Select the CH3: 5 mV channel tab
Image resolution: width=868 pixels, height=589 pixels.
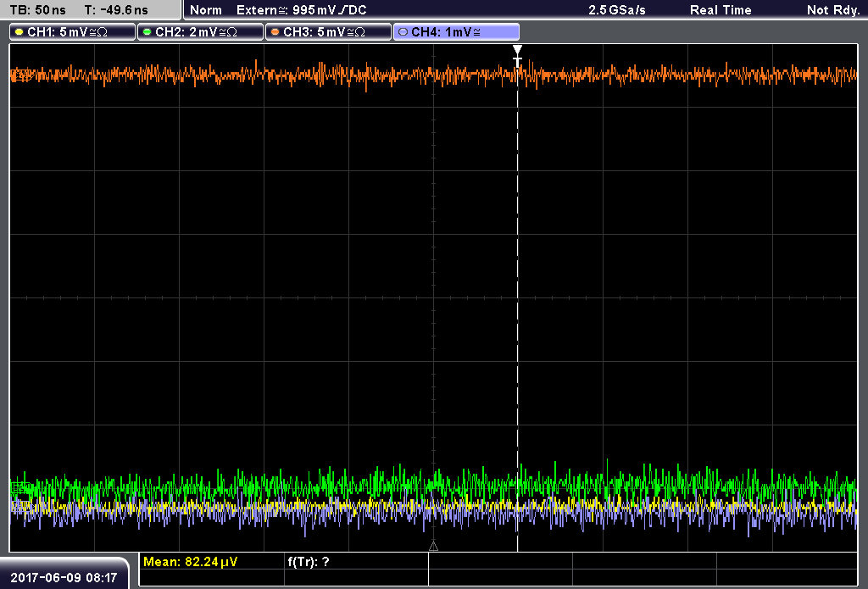(x=328, y=32)
